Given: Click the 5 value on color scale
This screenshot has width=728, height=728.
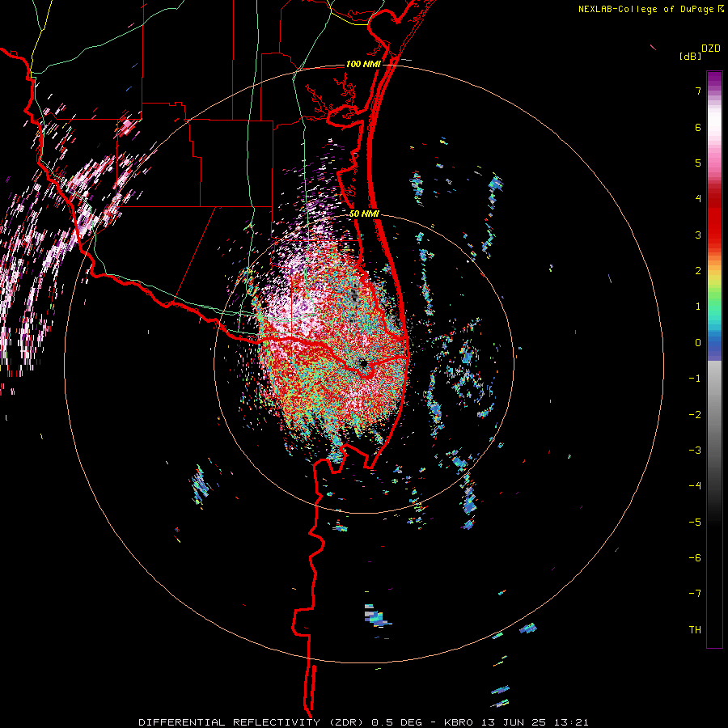Looking at the screenshot, I should (x=698, y=163).
